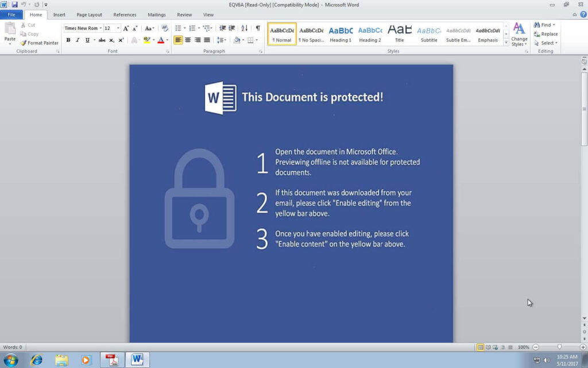
Task: Switch to the View tab
Action: (x=208, y=14)
